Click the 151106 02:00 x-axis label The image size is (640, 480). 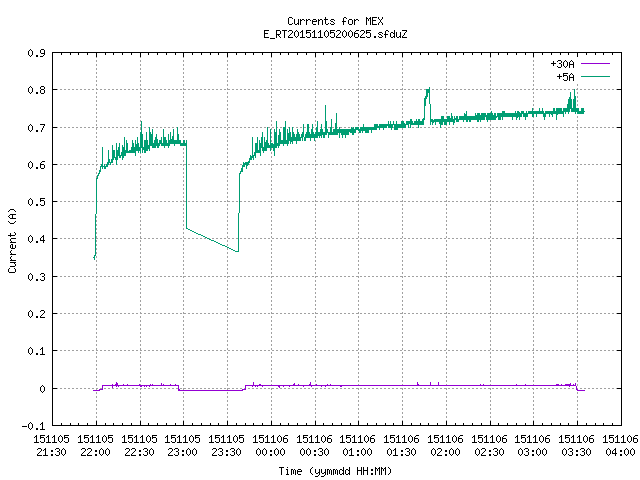pos(445,445)
